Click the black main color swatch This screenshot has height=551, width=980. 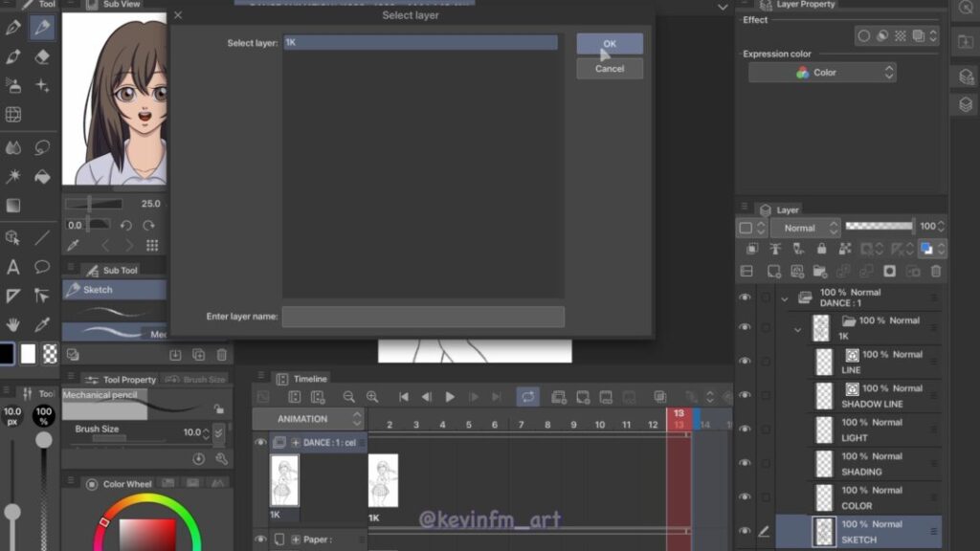[7, 354]
